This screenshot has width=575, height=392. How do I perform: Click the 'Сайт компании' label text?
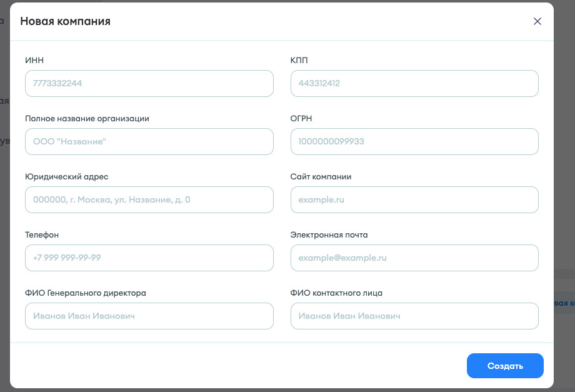(321, 177)
